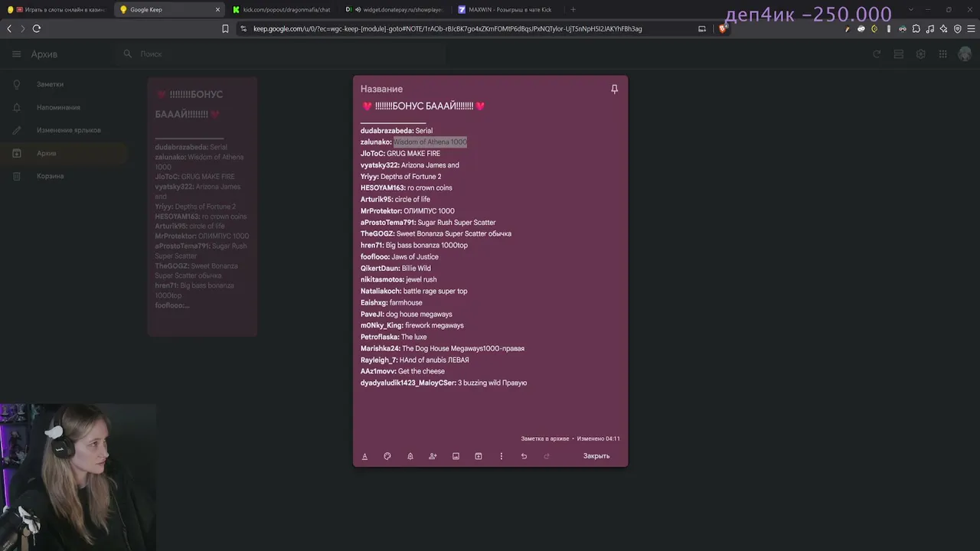Click highlighted text Wisdom of Athena 1000

coord(430,142)
